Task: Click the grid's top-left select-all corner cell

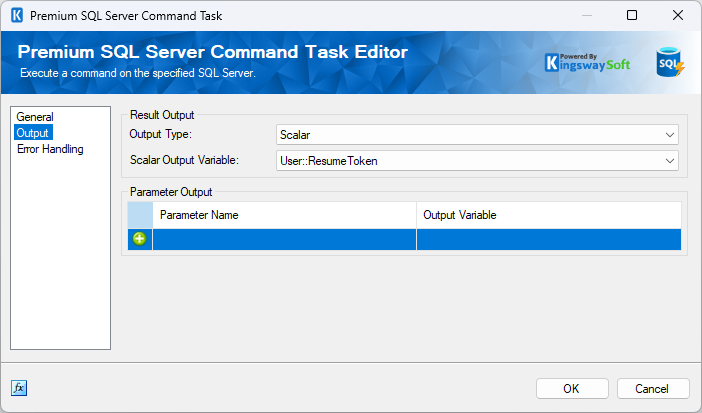Action: (140, 215)
